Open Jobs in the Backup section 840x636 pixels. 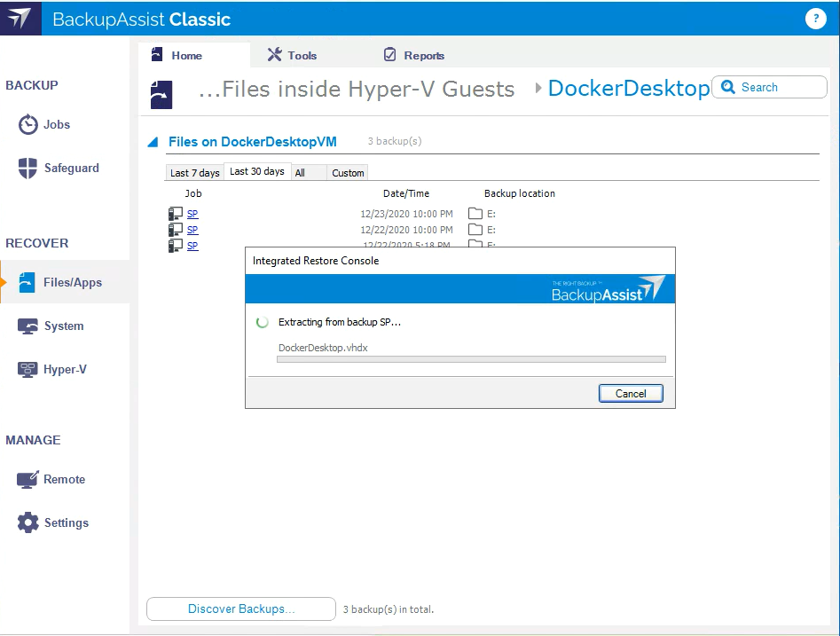coord(28,125)
